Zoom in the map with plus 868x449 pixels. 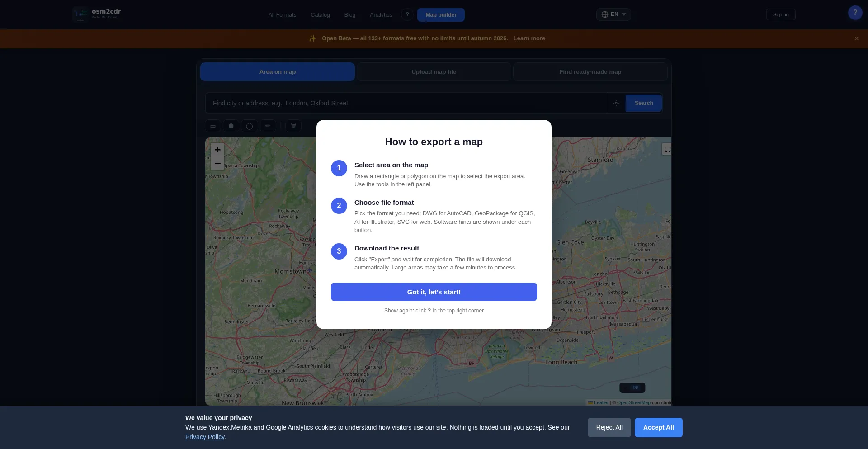point(217,150)
